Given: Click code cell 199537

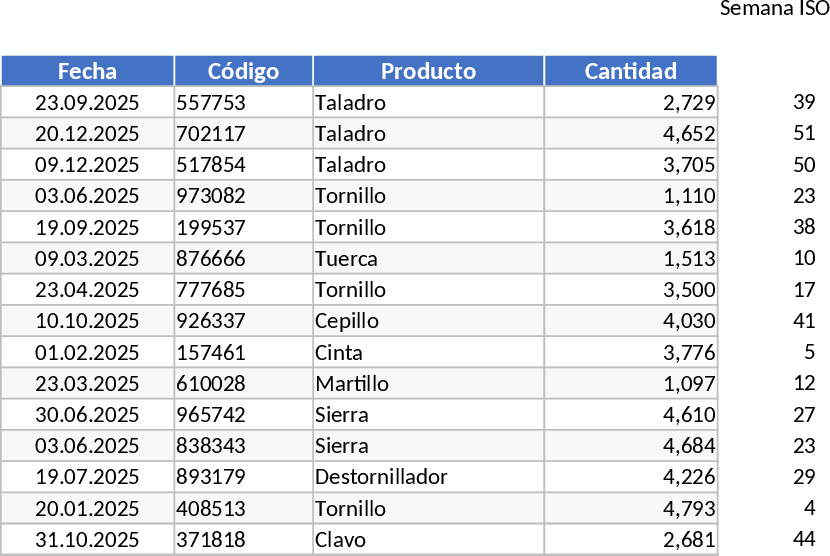Looking at the screenshot, I should point(243,228).
